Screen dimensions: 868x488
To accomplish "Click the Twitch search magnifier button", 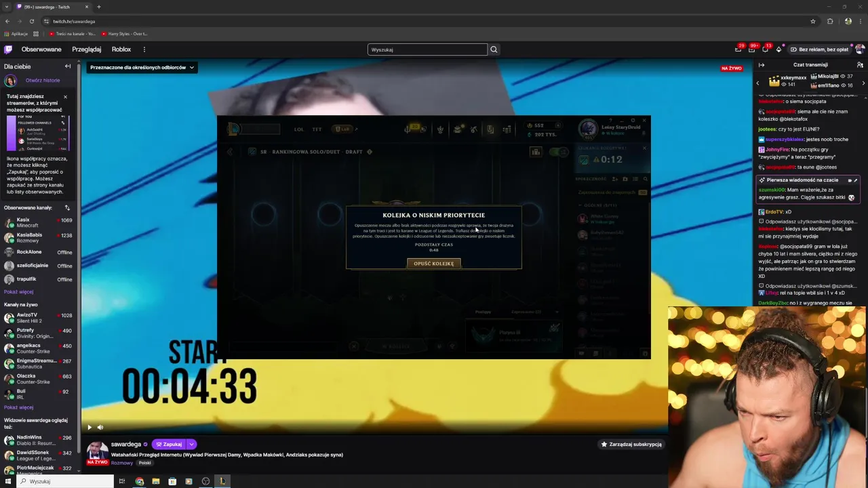I will coord(494,49).
